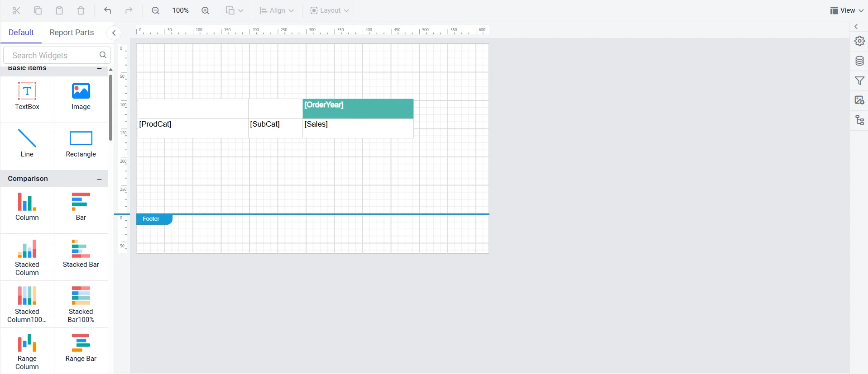The height and width of the screenshot is (374, 868).
Task: Collapse the widgets side panel
Action: click(x=114, y=33)
